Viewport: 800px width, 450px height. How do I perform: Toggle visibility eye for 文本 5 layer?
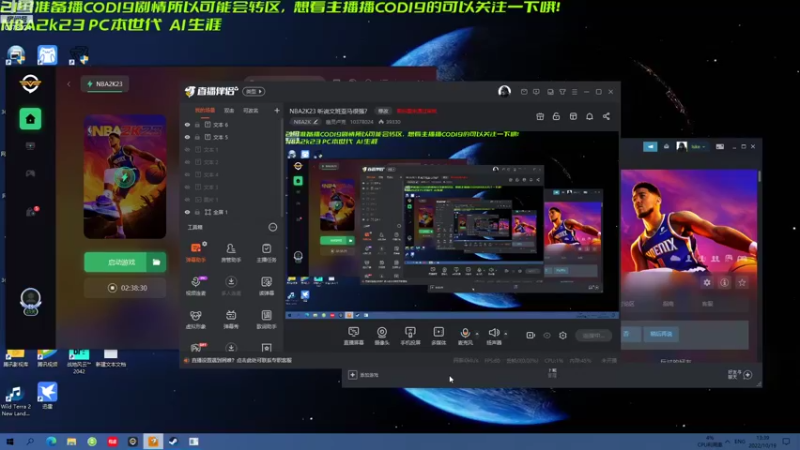187,137
